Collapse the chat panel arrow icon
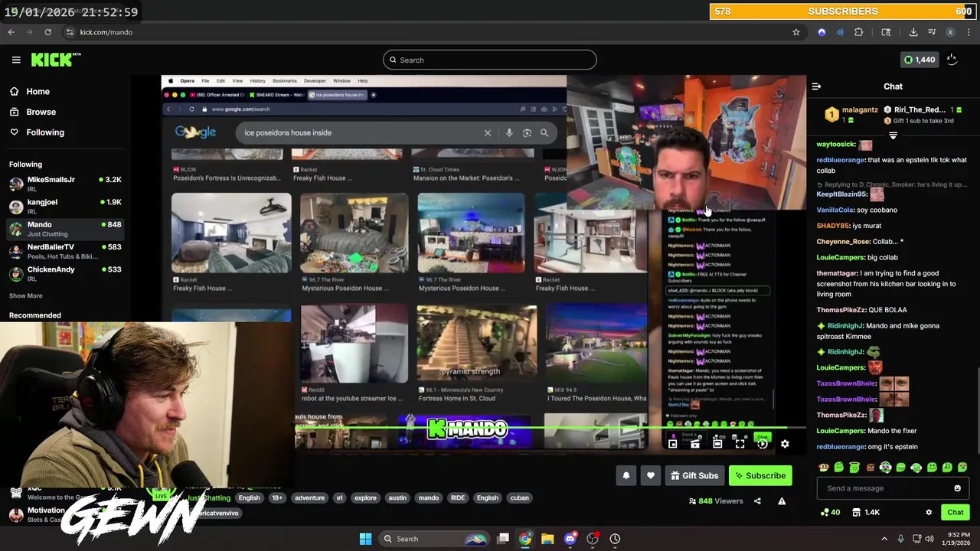This screenshot has width=980, height=551. click(816, 86)
